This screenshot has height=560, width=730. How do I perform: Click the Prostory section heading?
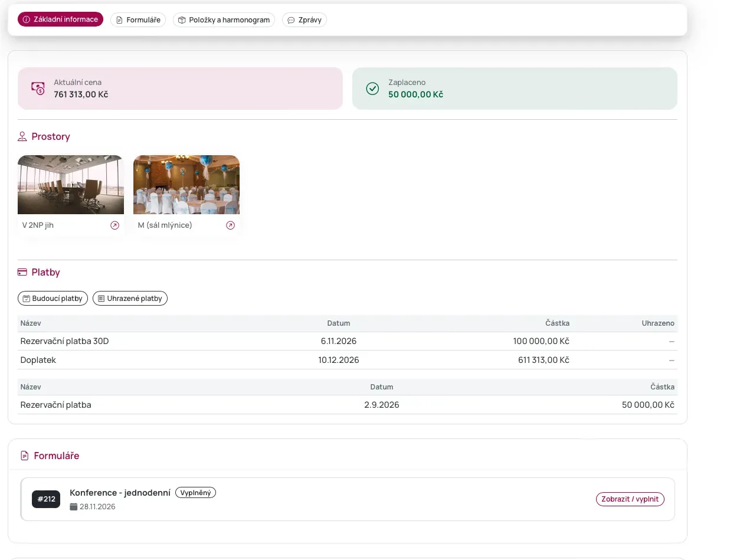(51, 137)
